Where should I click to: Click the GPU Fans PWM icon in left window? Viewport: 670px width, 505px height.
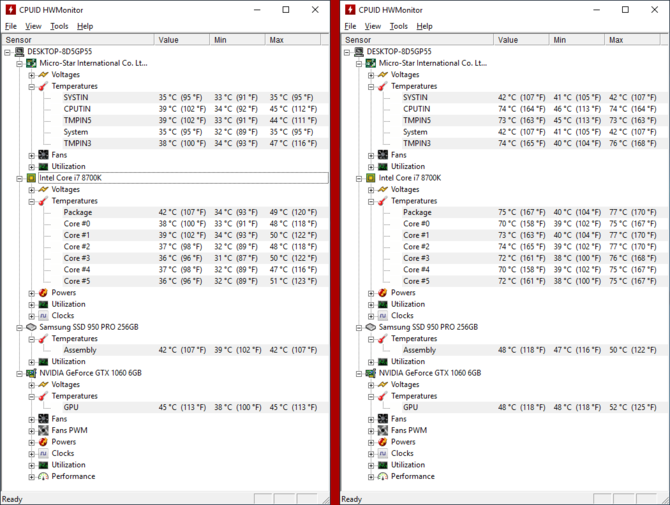pyautogui.click(x=43, y=430)
